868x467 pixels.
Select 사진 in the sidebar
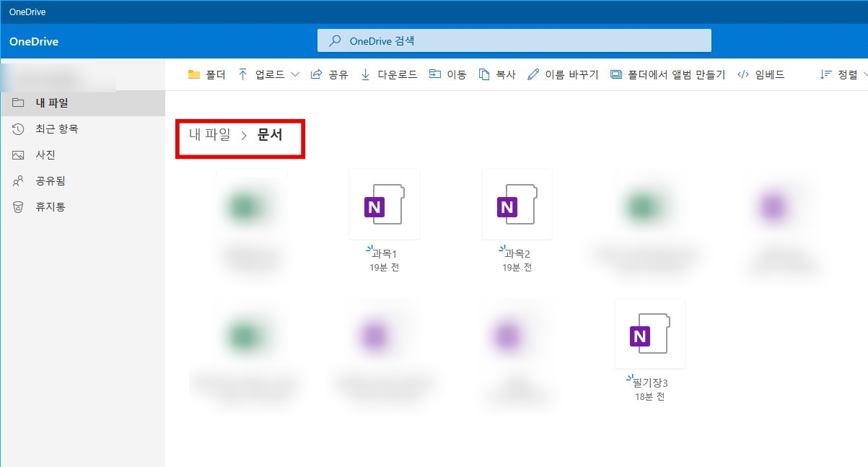coord(82,155)
